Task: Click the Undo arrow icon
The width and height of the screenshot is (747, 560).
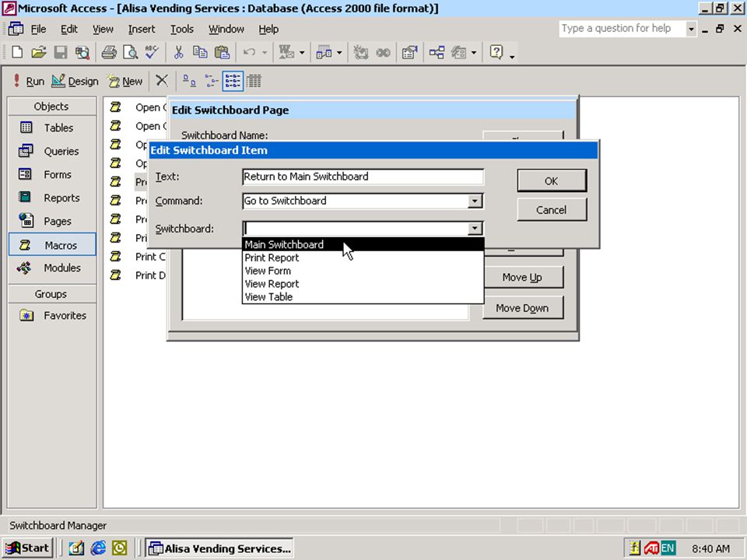Action: click(249, 52)
